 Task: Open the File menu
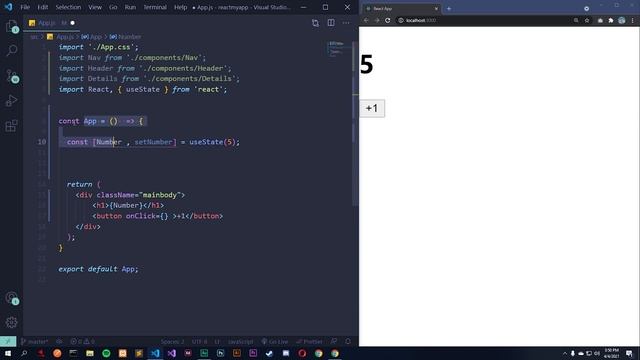click(25, 7)
